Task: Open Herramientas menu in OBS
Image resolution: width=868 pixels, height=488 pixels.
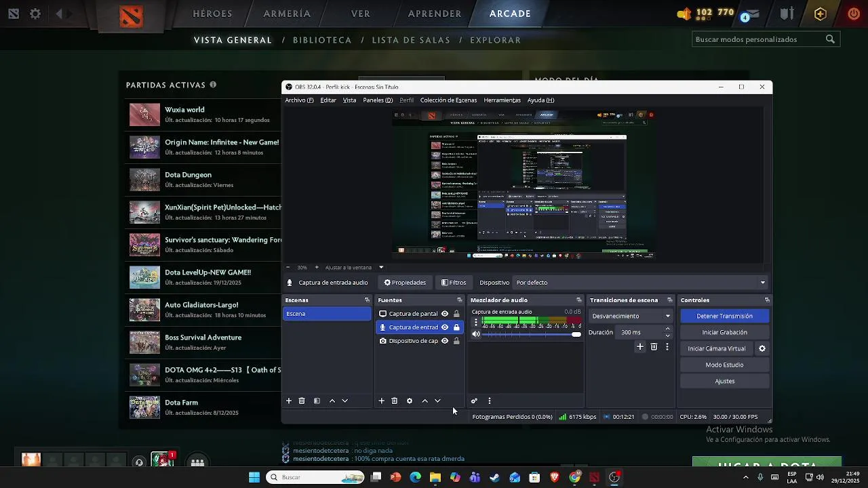Action: (x=502, y=100)
